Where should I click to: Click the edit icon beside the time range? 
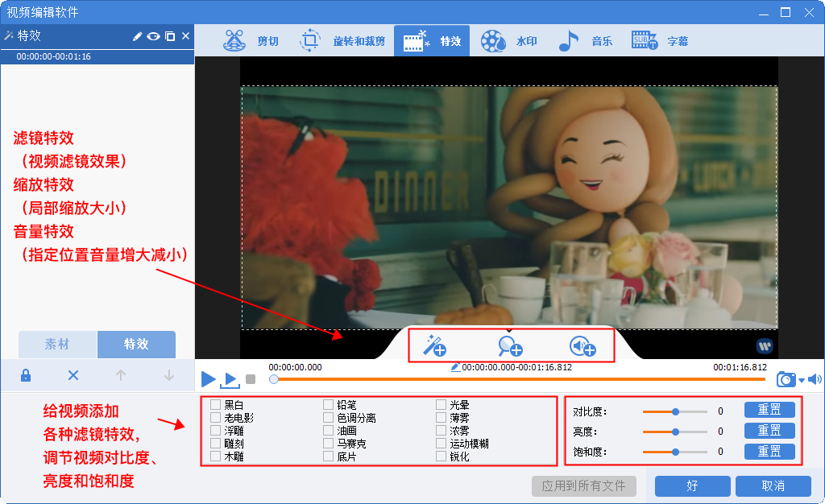coord(456,367)
